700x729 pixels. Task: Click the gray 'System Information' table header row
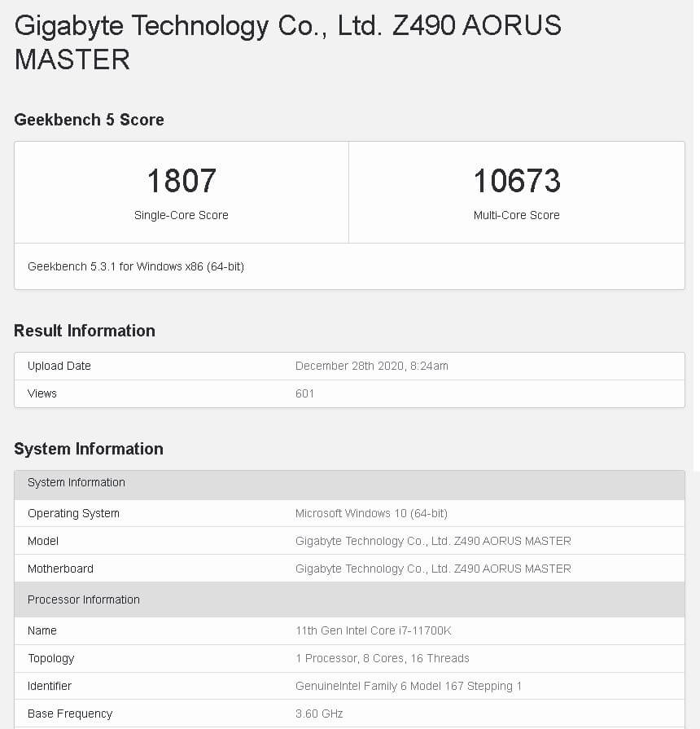click(349, 485)
